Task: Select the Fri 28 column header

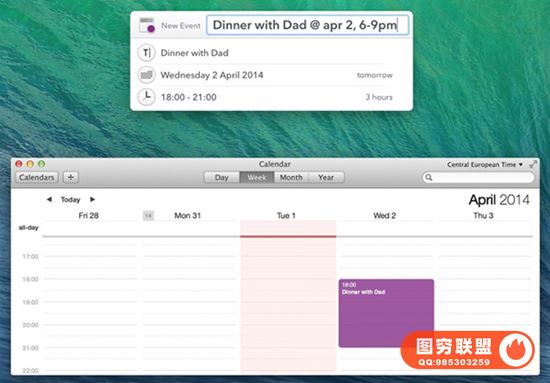Action: coord(88,215)
